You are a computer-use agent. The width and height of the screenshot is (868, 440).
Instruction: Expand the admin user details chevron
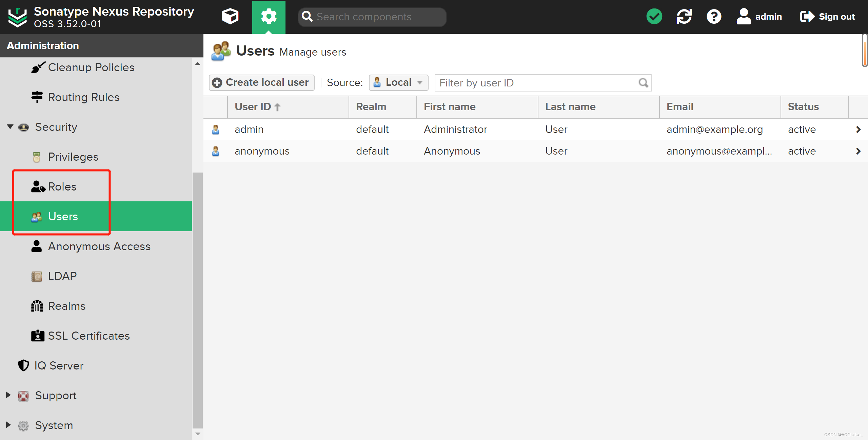tap(858, 129)
